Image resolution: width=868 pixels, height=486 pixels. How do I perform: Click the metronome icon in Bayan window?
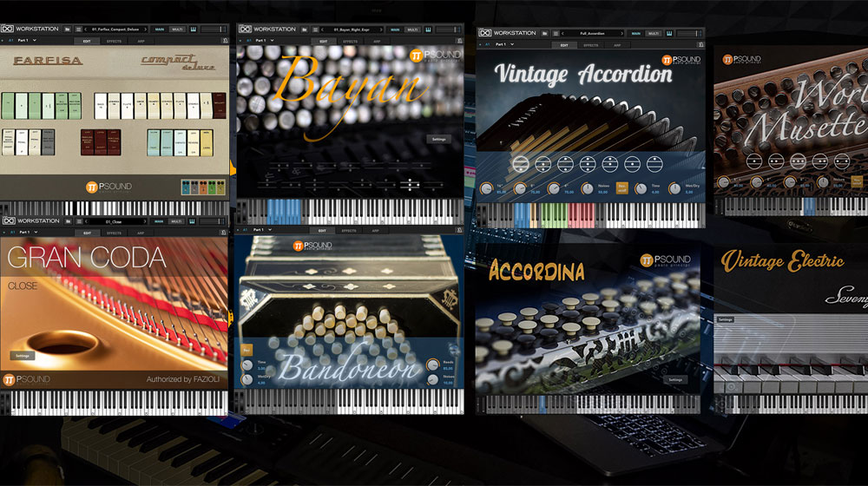pos(459,41)
